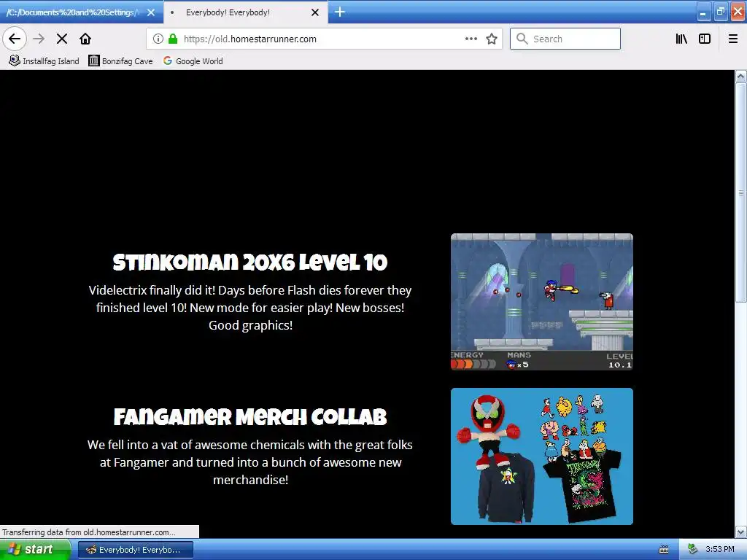The height and width of the screenshot is (560, 747).
Task: Bookmark this page with the star
Action: coord(492,39)
